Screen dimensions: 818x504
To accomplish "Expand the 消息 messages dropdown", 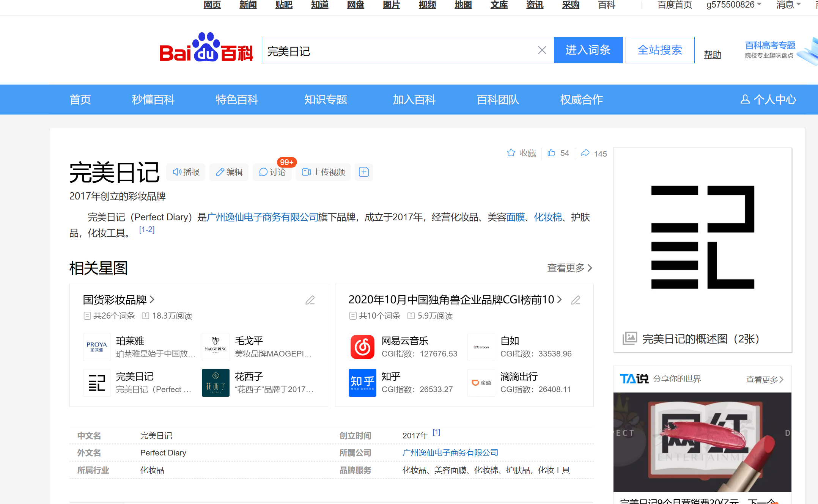I will coord(788,5).
